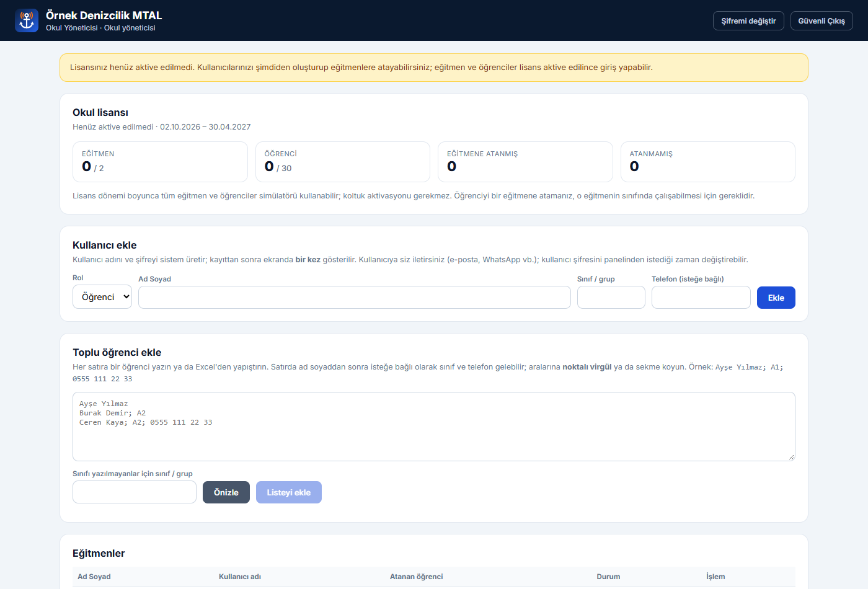Viewport: 868px width, 589px height.
Task: Click the Atanan öğrenci column header
Action: click(417, 577)
